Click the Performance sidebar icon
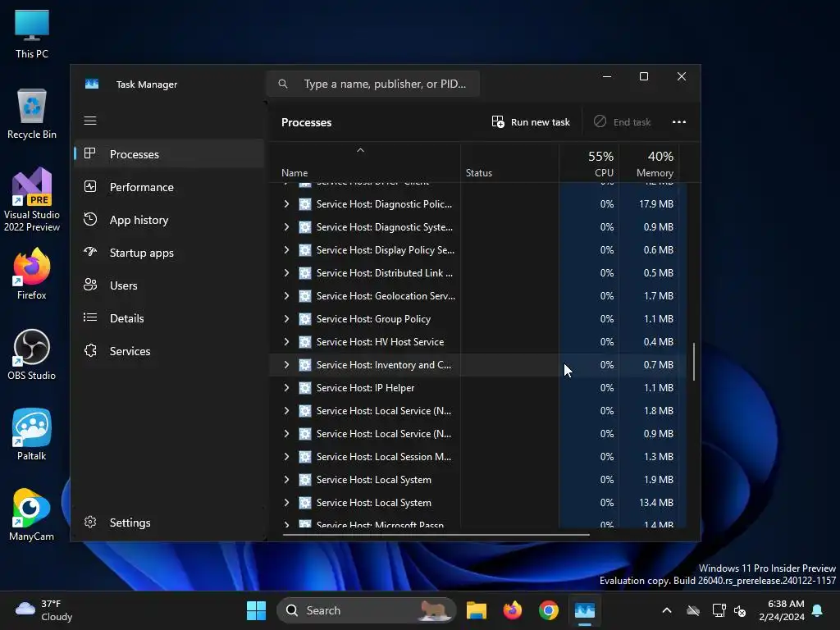The height and width of the screenshot is (630, 840). (90, 186)
